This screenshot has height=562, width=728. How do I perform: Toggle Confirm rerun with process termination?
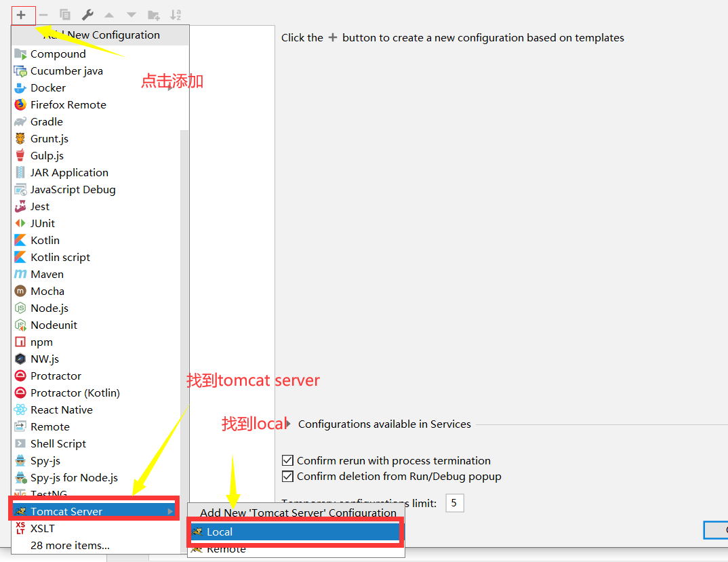click(288, 460)
